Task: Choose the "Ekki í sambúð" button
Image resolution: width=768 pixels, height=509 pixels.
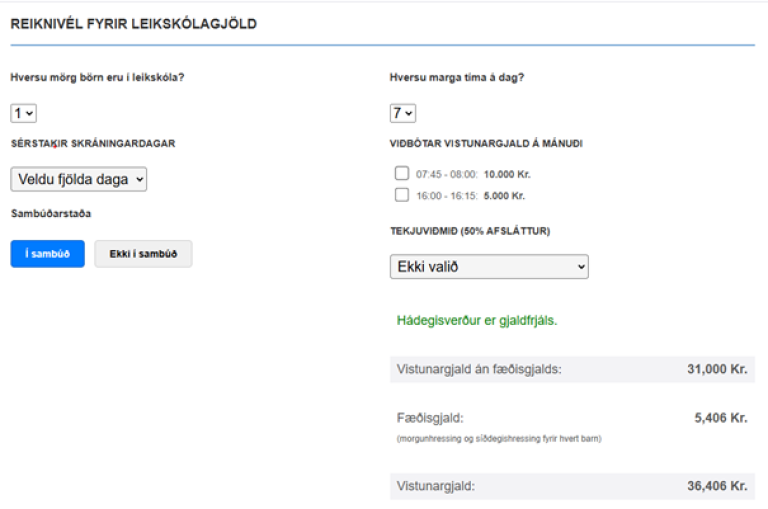Action: (x=143, y=254)
